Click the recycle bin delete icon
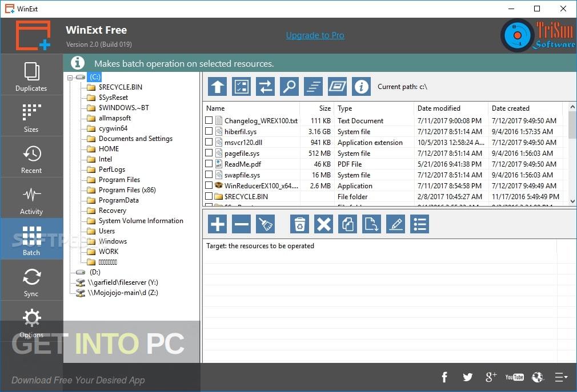The image size is (577, 392). tap(299, 224)
